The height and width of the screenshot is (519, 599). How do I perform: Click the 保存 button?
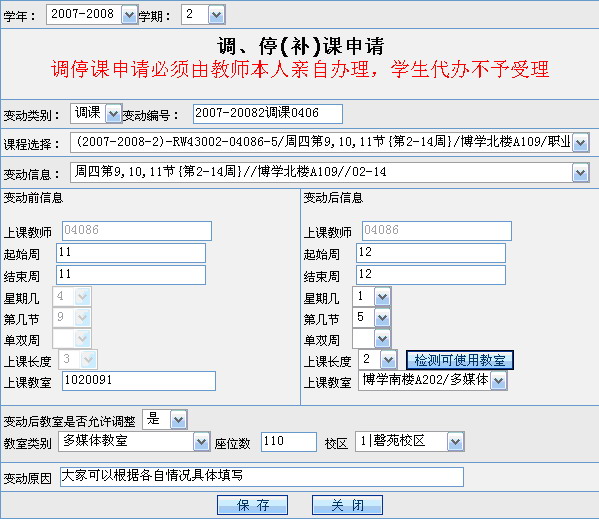point(253,505)
